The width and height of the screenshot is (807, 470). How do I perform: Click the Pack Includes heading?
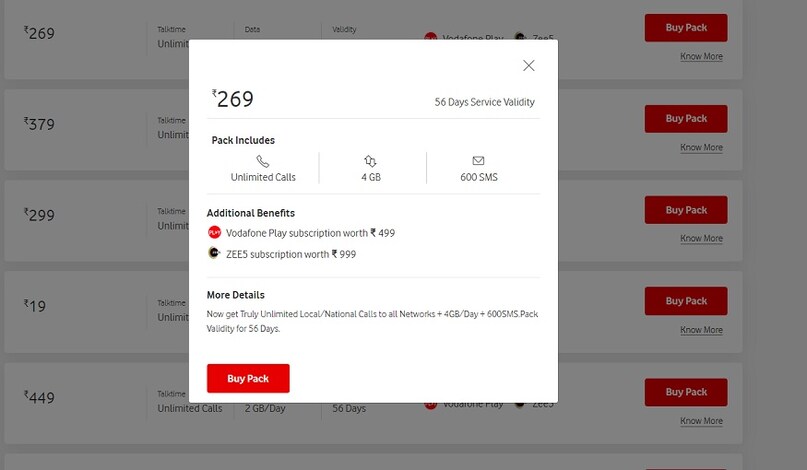click(243, 140)
